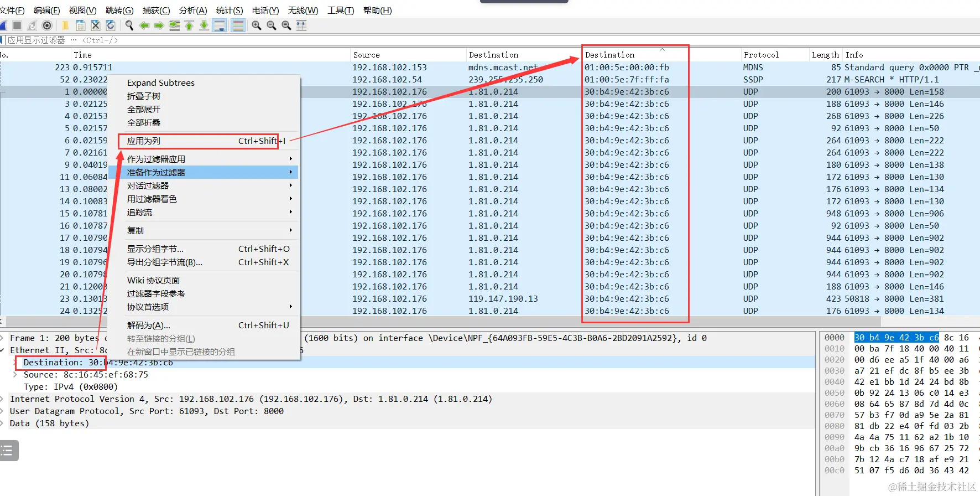980x496 pixels.
Task: Find a packet magnifier icon
Action: click(129, 25)
